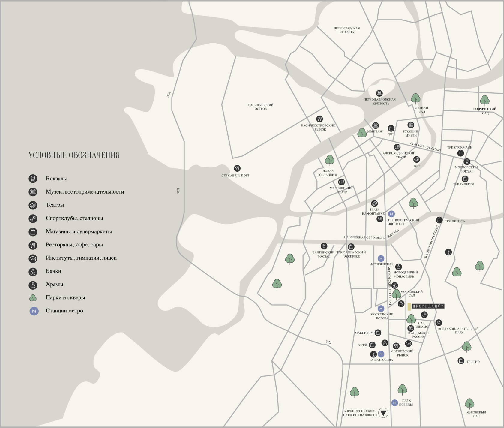Click the Электросила metro marker
The width and height of the screenshot is (504, 428).
(x=381, y=354)
